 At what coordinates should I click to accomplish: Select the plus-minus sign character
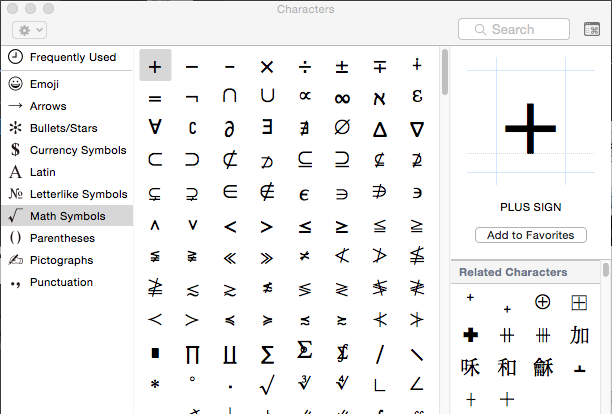(x=342, y=66)
